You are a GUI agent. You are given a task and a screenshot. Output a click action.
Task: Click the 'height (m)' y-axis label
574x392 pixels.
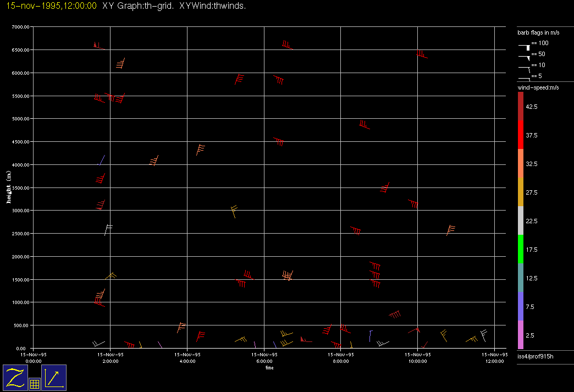pyautogui.click(x=9, y=187)
